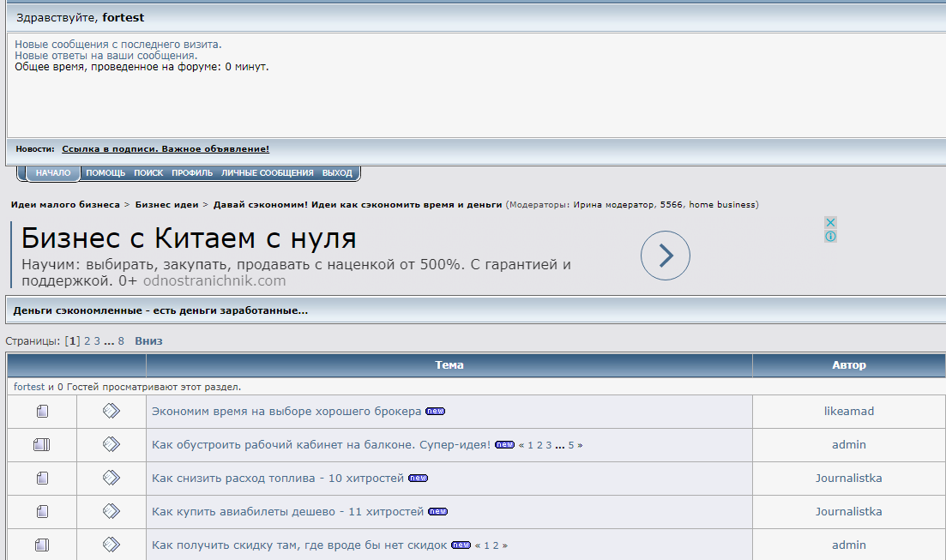Click the ad info icon
This screenshot has width=946, height=560.
(830, 237)
